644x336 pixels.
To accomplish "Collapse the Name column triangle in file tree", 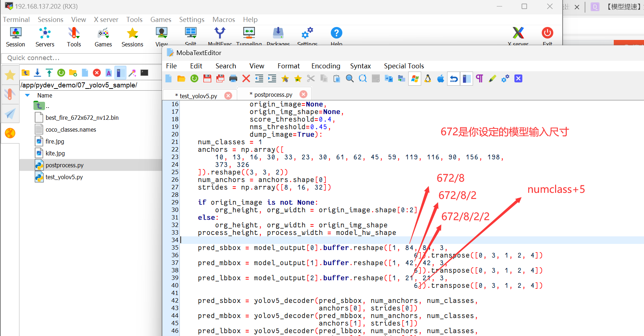I will (27, 95).
